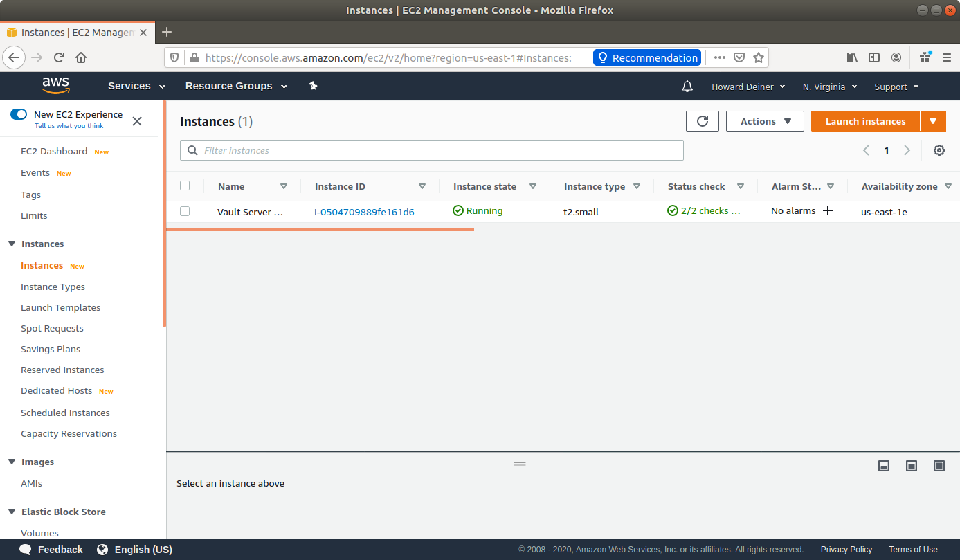This screenshot has width=960, height=560.
Task: Open the Actions dropdown
Action: tap(765, 121)
